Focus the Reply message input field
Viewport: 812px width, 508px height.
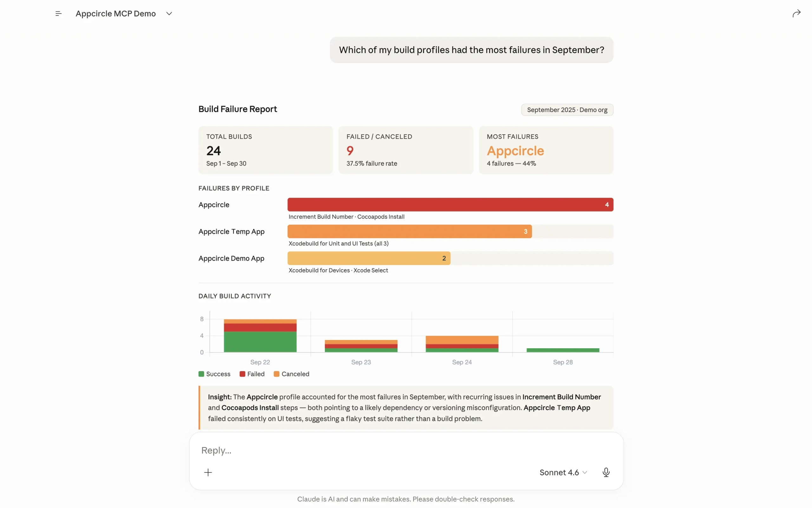click(x=406, y=450)
